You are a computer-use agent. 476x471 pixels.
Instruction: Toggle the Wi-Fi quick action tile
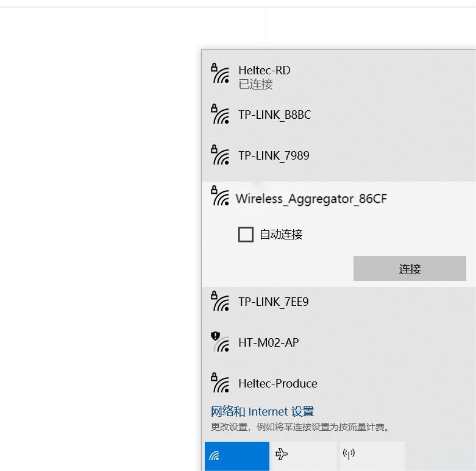236,456
